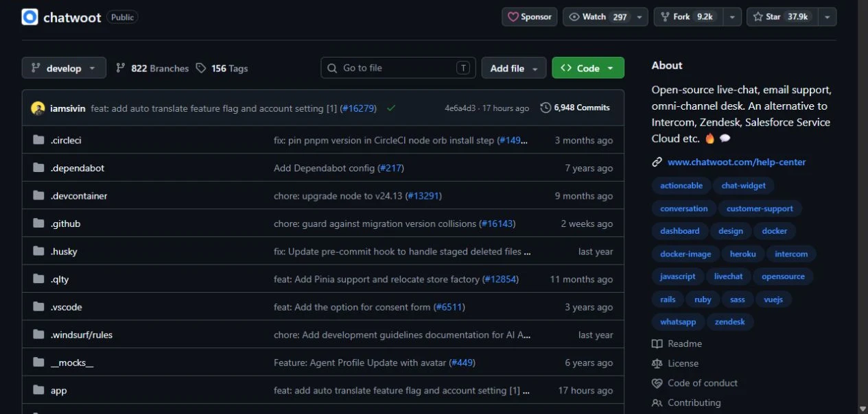This screenshot has width=868, height=414.
Task: Click the License scale icon
Action: point(657,363)
